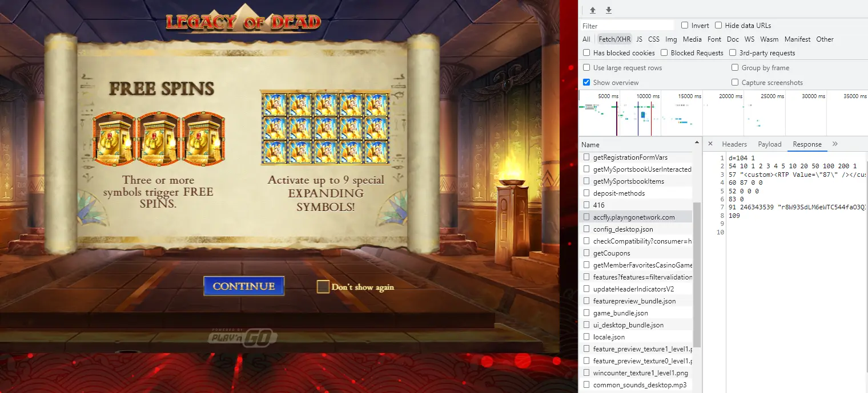Filter requests by Font
Screen dimensions: 868x393
(x=714, y=39)
